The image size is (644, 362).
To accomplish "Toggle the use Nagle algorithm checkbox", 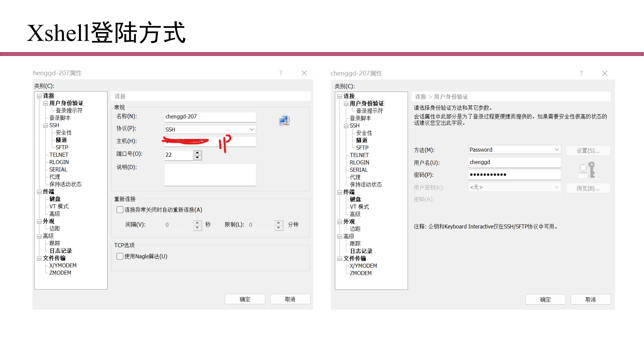I will (120, 256).
